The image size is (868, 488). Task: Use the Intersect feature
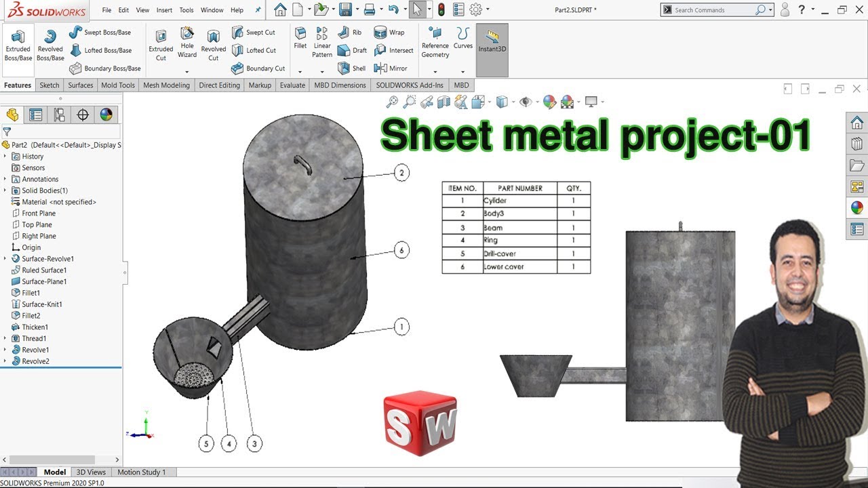tap(393, 50)
